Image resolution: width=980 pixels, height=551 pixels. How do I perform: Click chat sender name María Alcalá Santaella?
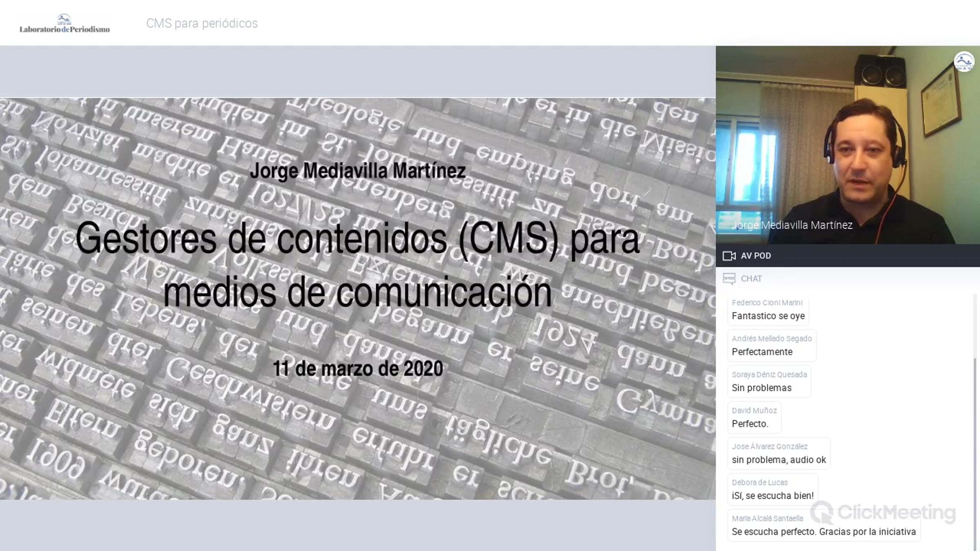pos(767,518)
